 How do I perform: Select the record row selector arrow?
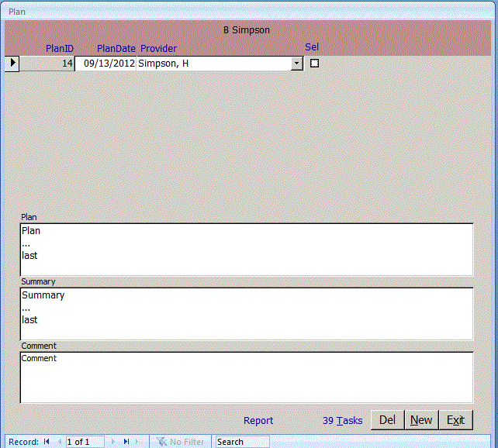[x=12, y=63]
